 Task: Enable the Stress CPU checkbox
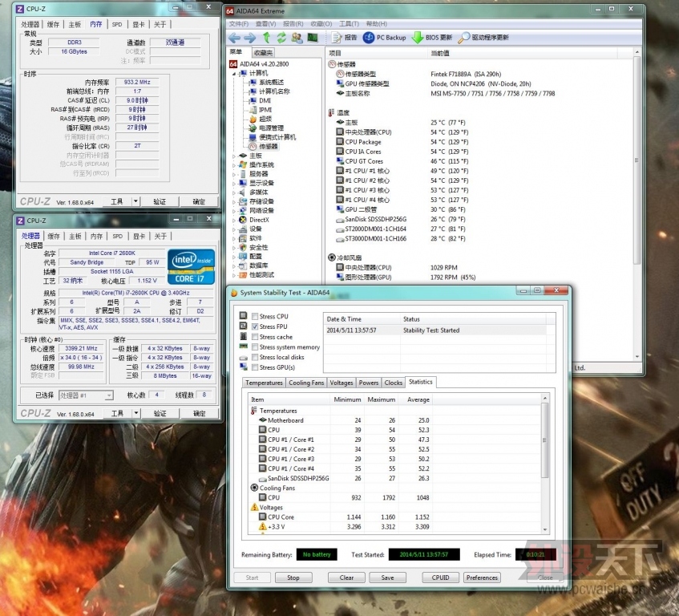point(255,316)
